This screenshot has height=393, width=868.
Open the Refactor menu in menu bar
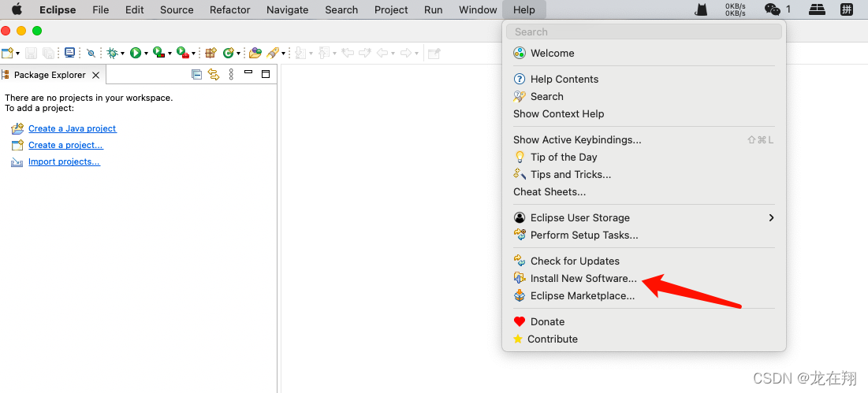click(x=229, y=10)
